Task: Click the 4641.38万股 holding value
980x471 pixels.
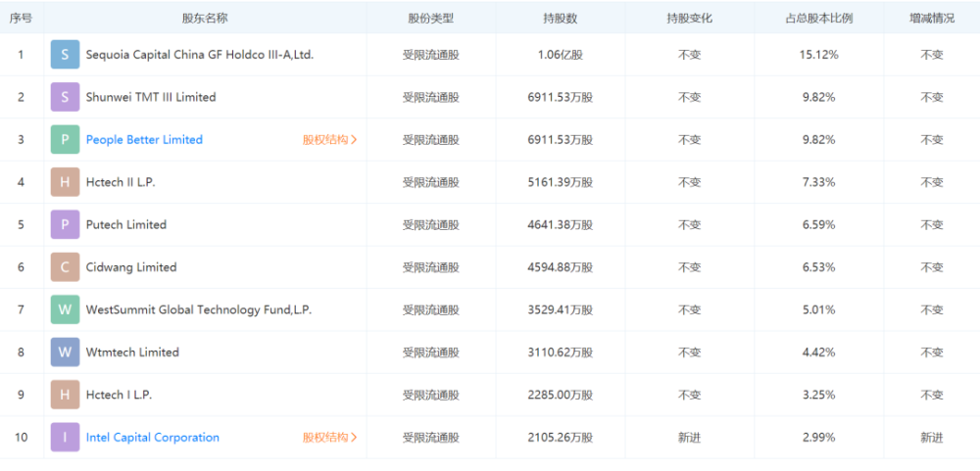Action: (560, 225)
